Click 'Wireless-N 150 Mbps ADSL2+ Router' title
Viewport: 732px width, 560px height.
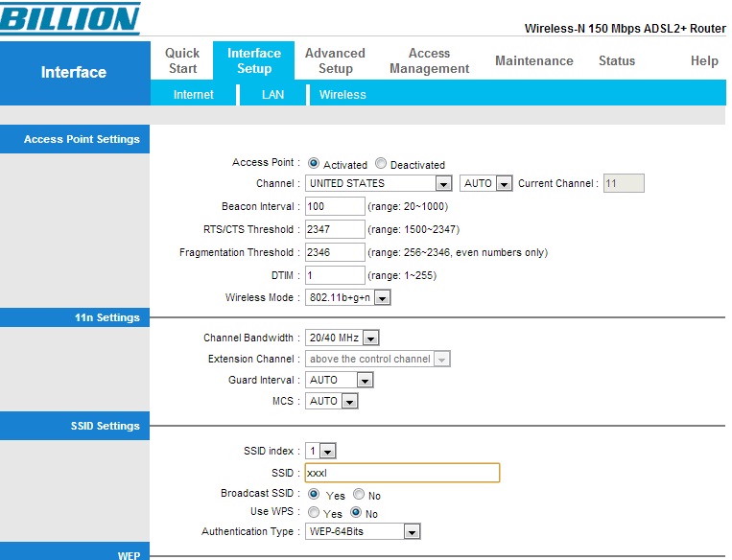(x=626, y=29)
